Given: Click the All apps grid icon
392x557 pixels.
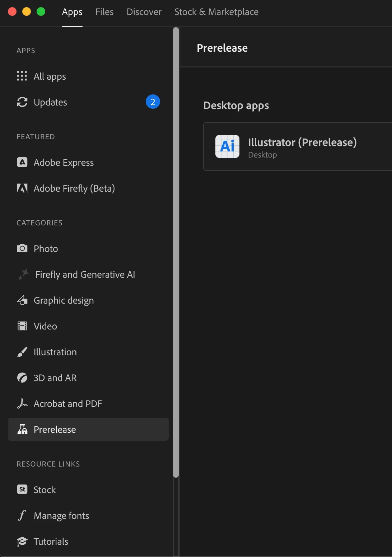Looking at the screenshot, I should click(x=22, y=76).
